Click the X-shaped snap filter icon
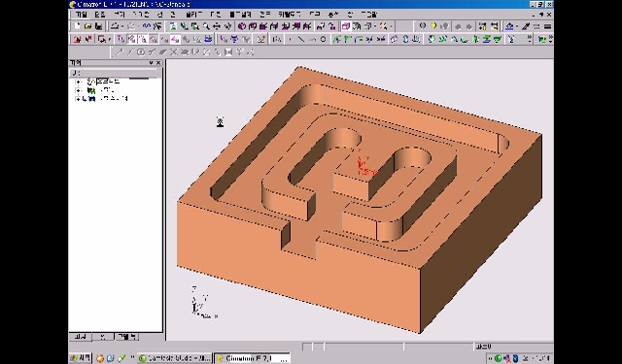This screenshot has width=622, height=364. [x=174, y=51]
